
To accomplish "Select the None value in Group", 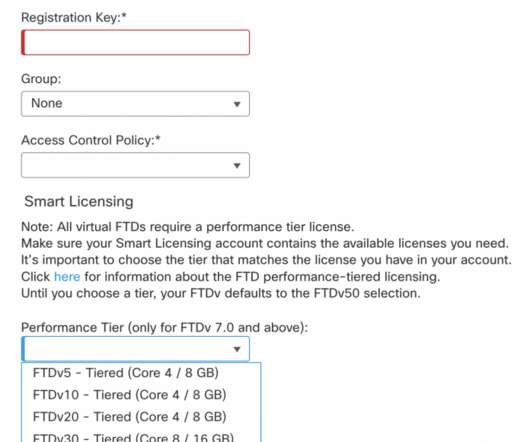I will tap(47, 103).
